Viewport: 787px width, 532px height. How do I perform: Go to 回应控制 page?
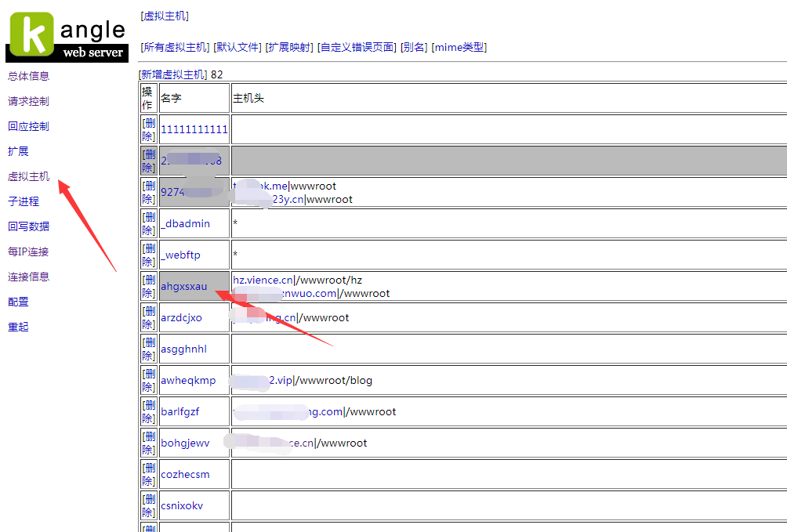point(28,126)
